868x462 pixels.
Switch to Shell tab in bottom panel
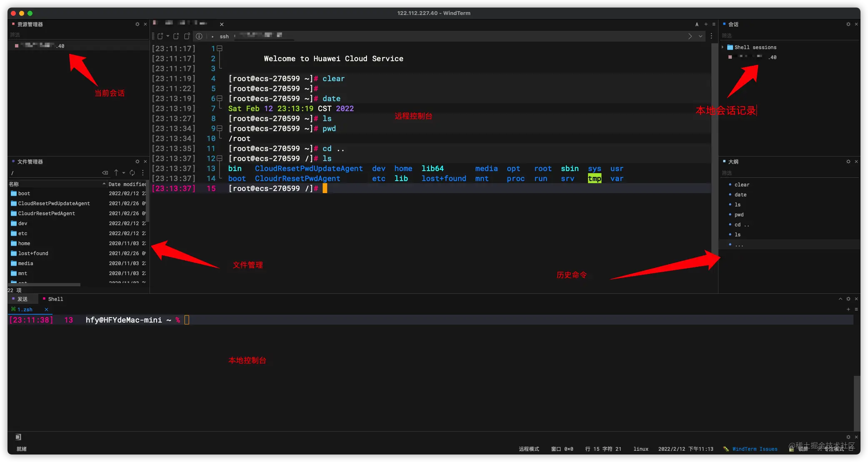pyautogui.click(x=53, y=299)
